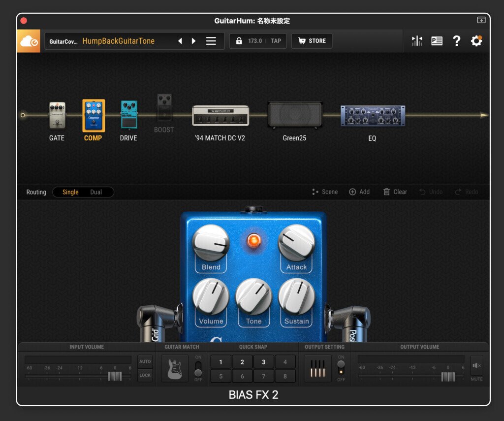Select Quick Snap slot 2
The width and height of the screenshot is (504, 421).
pos(242,362)
